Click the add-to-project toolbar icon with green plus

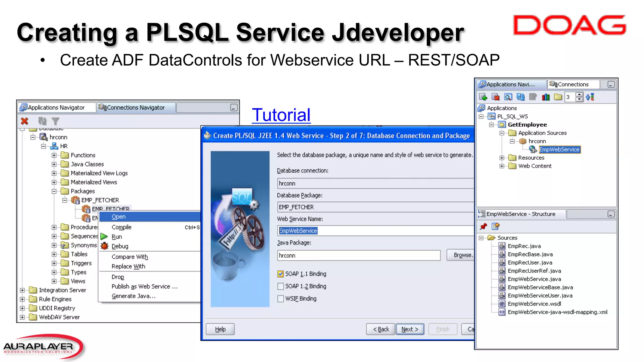(x=483, y=97)
